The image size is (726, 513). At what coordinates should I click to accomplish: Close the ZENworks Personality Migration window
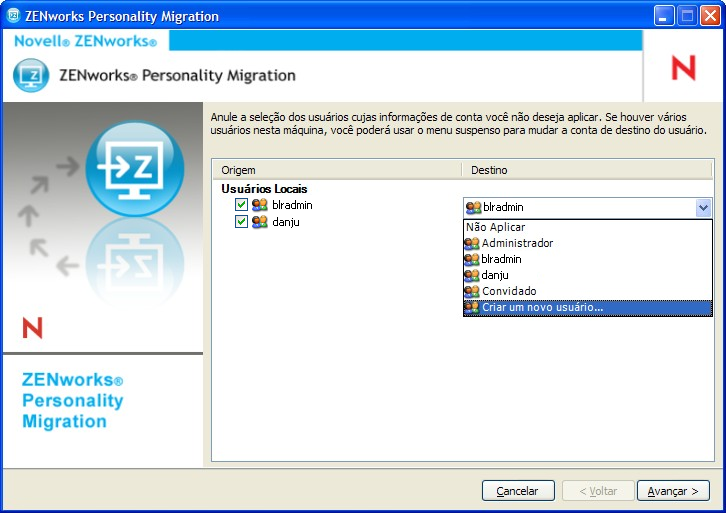coord(710,16)
